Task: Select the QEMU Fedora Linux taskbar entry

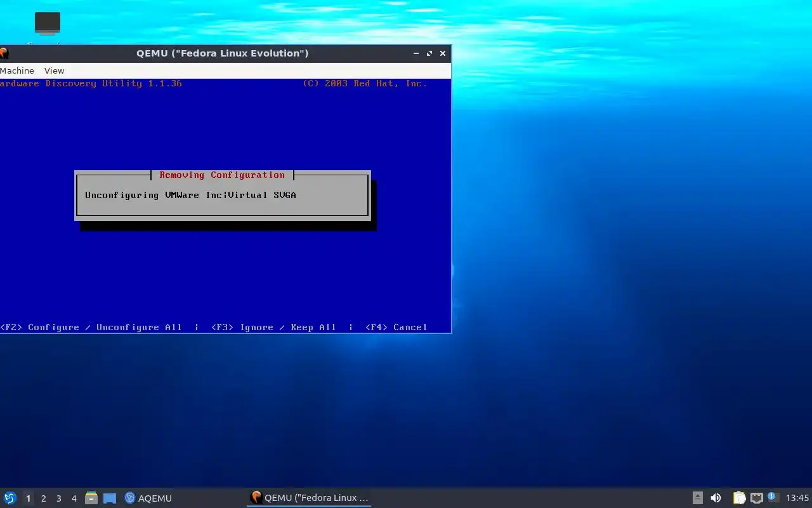Action: (x=309, y=498)
